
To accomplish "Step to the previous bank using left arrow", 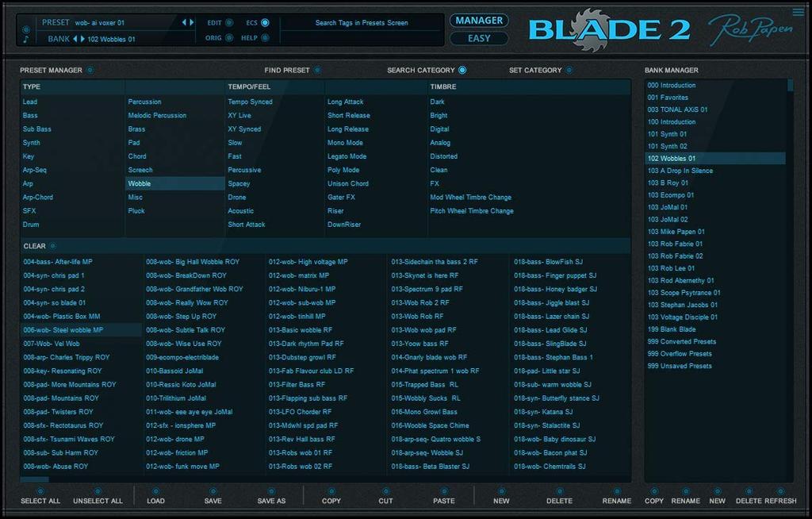I will point(75,38).
